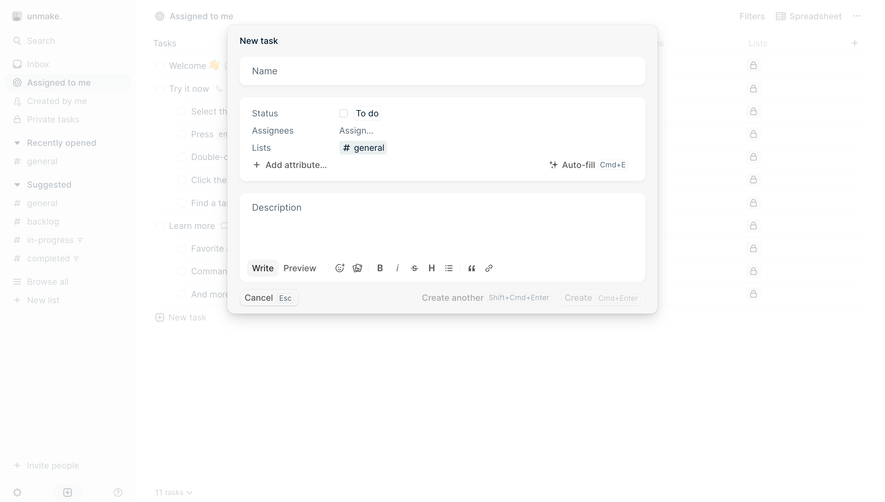This screenshot has width=885, height=502.
Task: Click lock icon in Learn more row
Action: click(753, 226)
